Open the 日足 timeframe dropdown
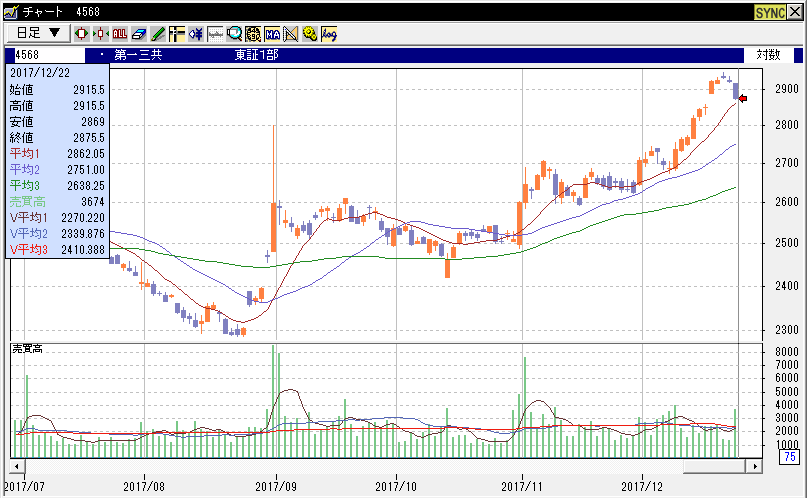807x498 pixels. click(38, 33)
